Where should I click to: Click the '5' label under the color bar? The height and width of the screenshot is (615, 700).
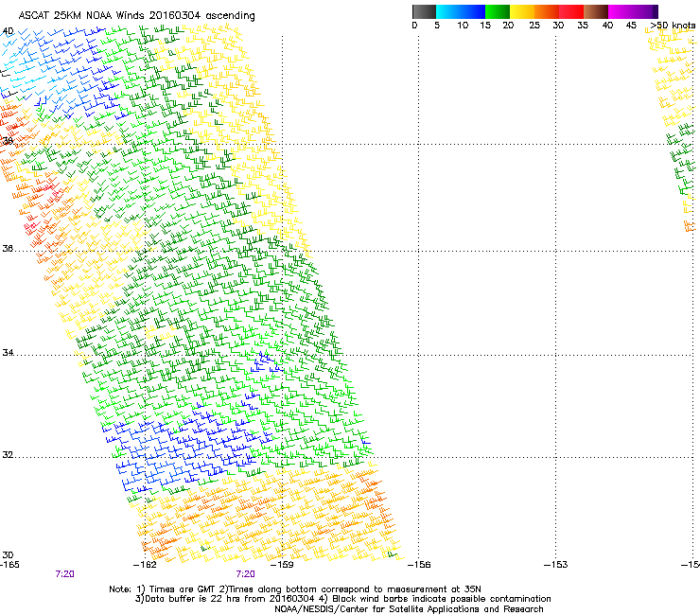(437, 26)
